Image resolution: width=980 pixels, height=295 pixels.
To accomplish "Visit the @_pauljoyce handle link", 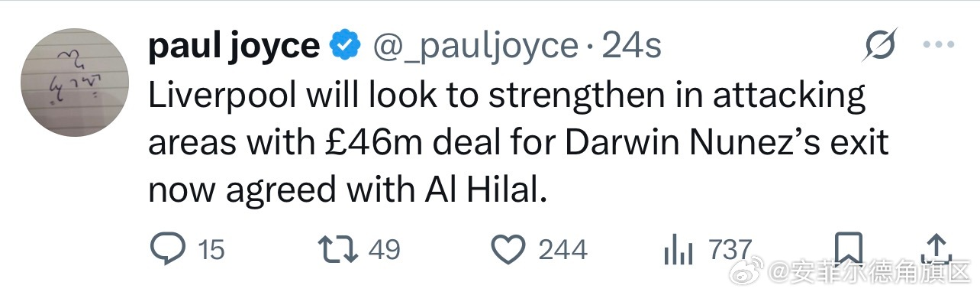I will (473, 48).
